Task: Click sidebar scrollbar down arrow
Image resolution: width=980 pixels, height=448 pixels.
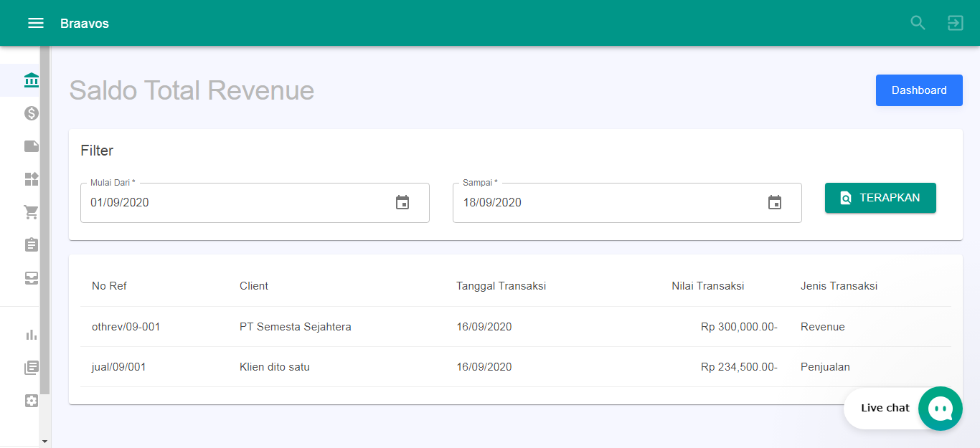Action: 44,442
